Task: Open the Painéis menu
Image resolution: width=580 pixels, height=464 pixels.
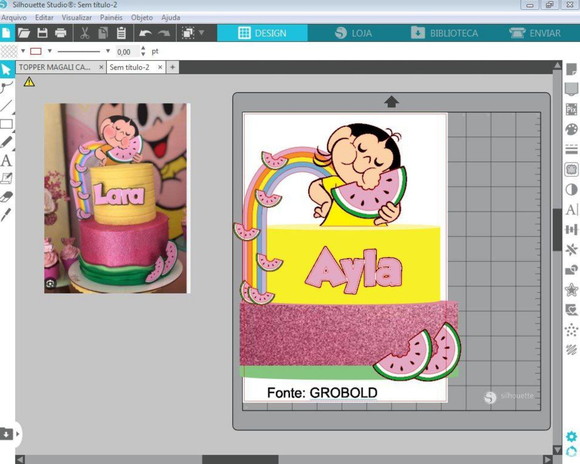Action: pos(111,17)
